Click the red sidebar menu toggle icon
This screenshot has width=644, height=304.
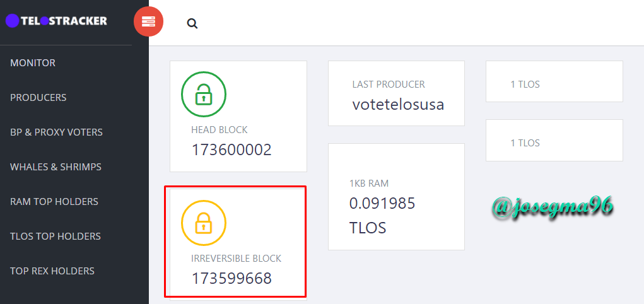coord(148,21)
